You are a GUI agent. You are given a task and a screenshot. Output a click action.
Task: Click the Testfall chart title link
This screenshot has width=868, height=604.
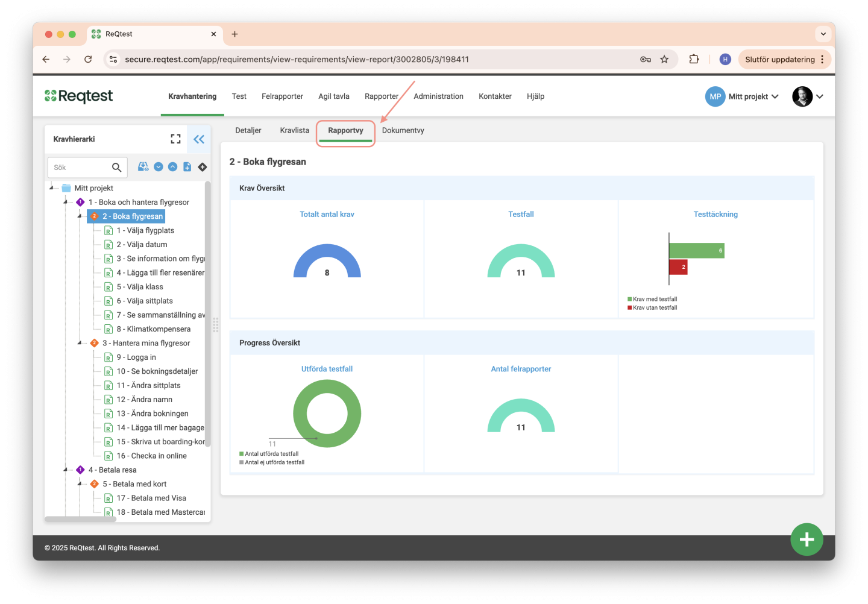521,214
